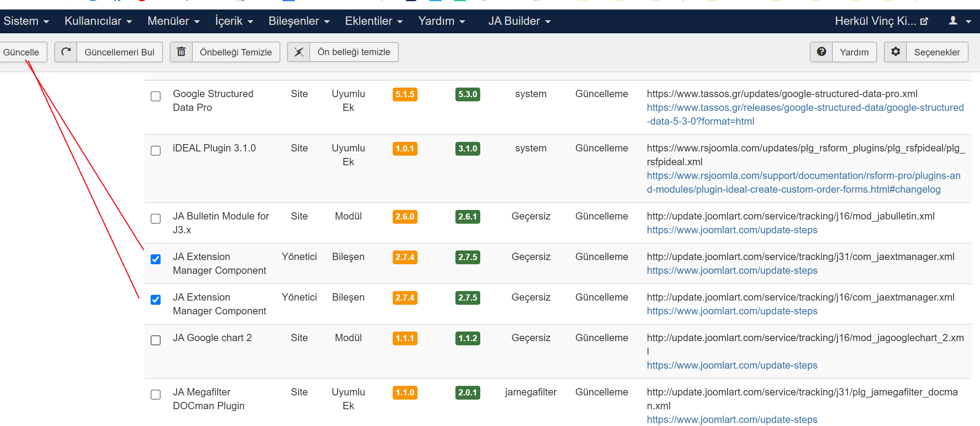Click the lightning icon for Ön belleği temizle
Image resolution: width=980 pixels, height=426 pixels.
point(299,52)
